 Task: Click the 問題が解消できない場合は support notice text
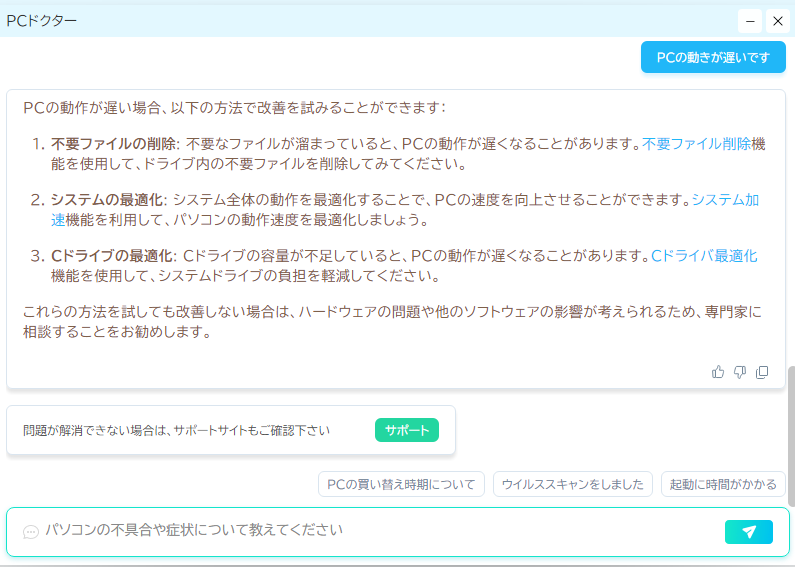coord(177,431)
